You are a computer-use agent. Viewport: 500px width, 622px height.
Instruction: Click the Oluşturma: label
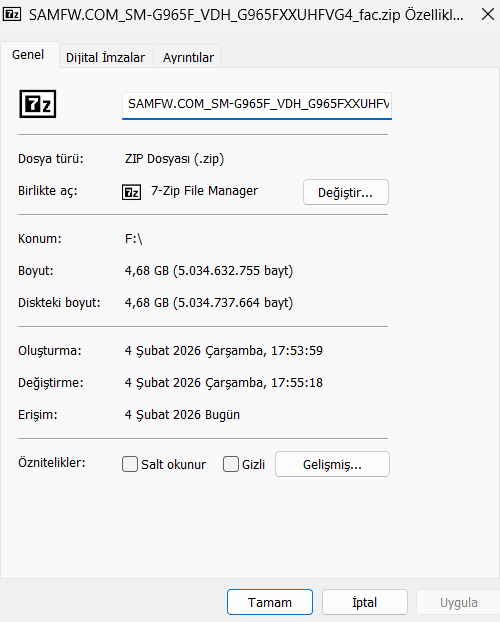[50, 351]
